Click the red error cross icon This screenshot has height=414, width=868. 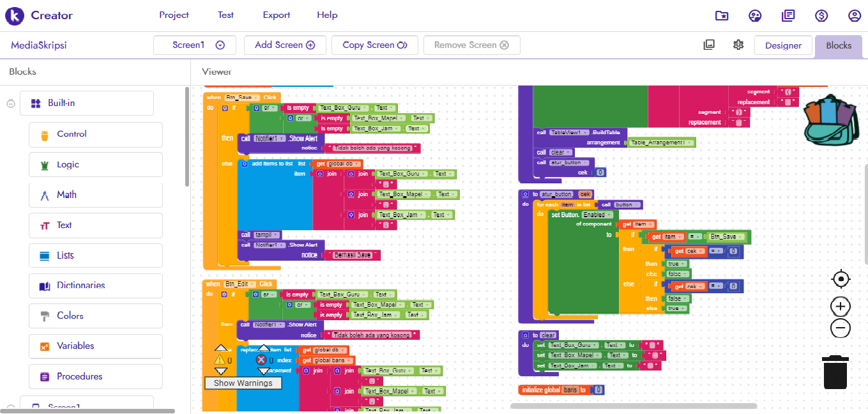(261, 360)
